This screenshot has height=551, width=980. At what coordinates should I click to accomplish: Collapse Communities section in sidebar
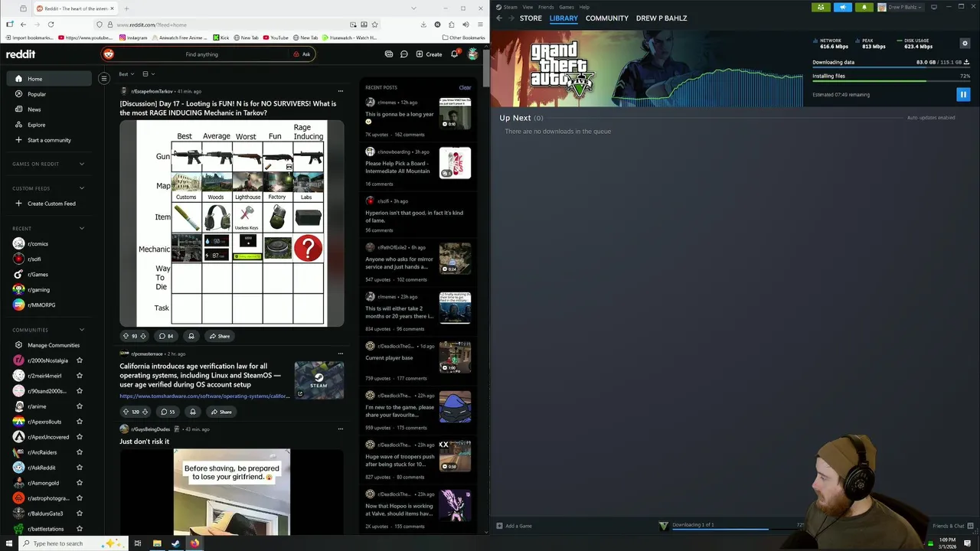82,330
